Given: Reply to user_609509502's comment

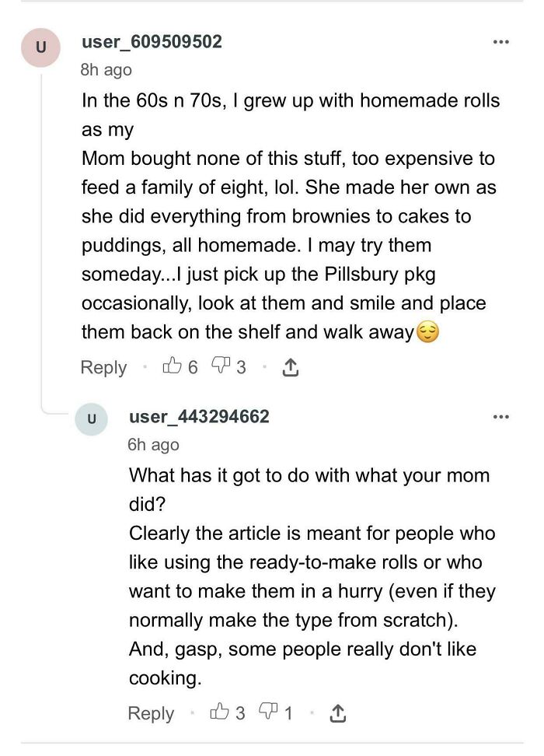Looking at the screenshot, I should click(x=104, y=367).
